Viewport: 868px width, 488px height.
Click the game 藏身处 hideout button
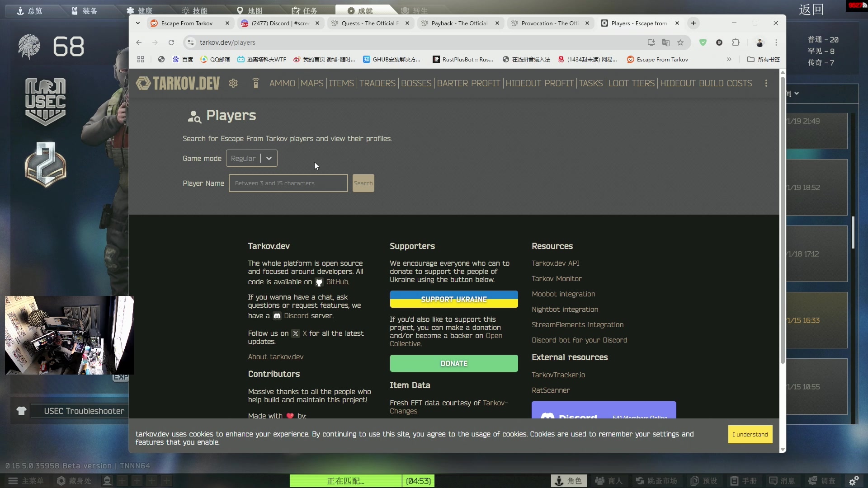point(74,481)
